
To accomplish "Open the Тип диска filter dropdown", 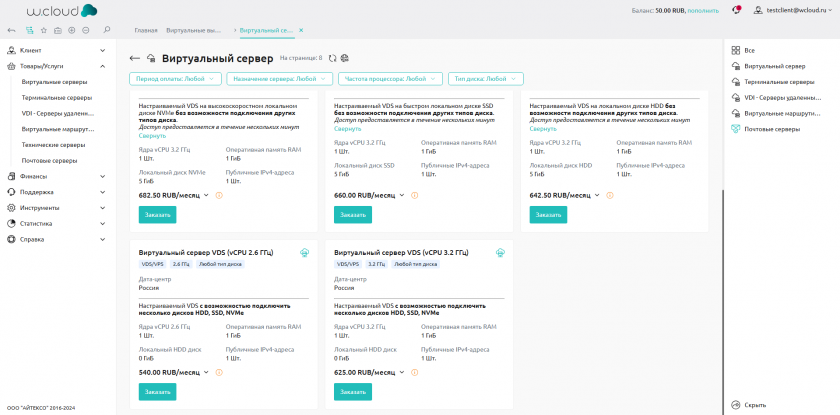I will click(x=487, y=78).
